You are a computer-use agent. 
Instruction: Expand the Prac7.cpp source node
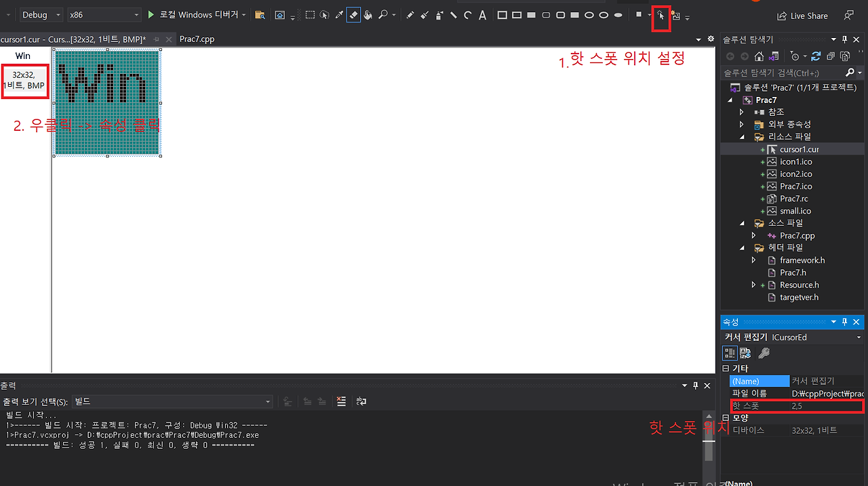point(753,235)
